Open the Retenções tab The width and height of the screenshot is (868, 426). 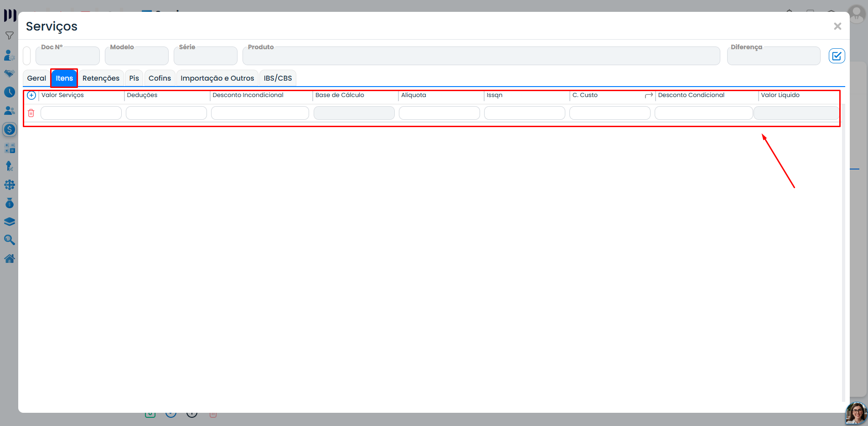click(101, 78)
